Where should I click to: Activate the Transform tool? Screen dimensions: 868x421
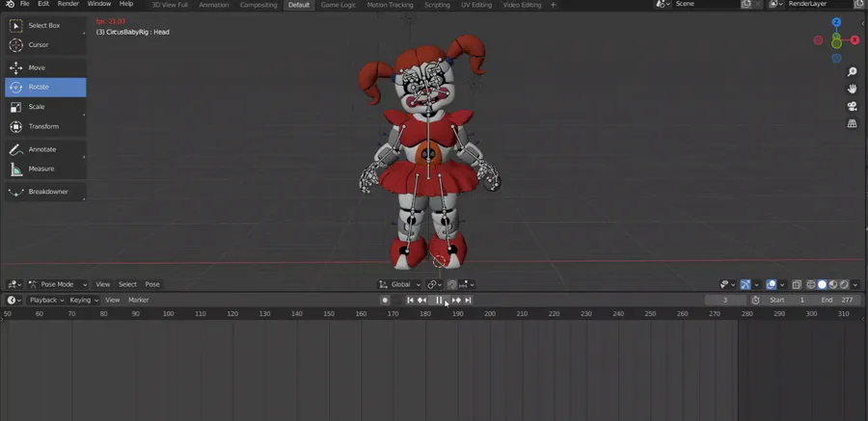coord(45,126)
